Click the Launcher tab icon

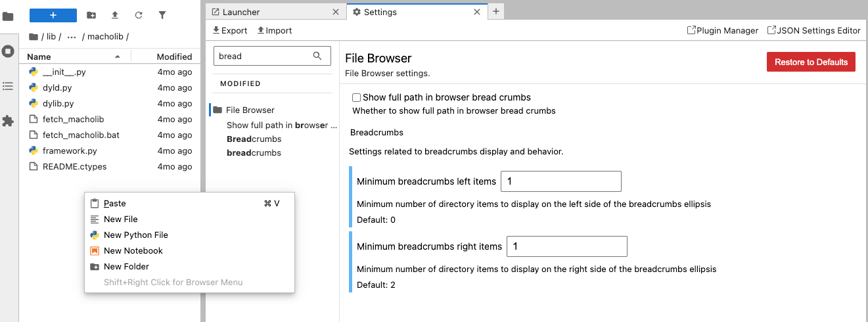pos(215,12)
